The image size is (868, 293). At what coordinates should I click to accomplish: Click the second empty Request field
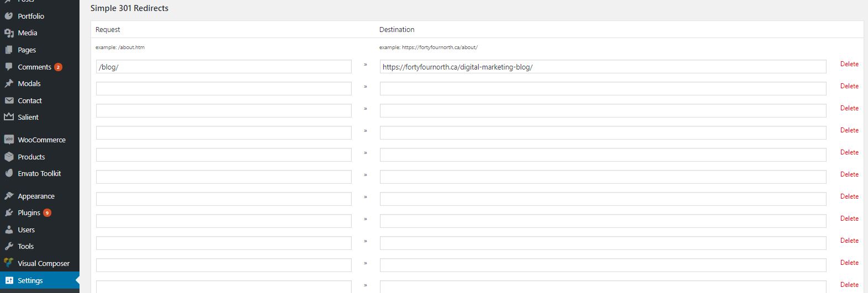click(x=224, y=111)
